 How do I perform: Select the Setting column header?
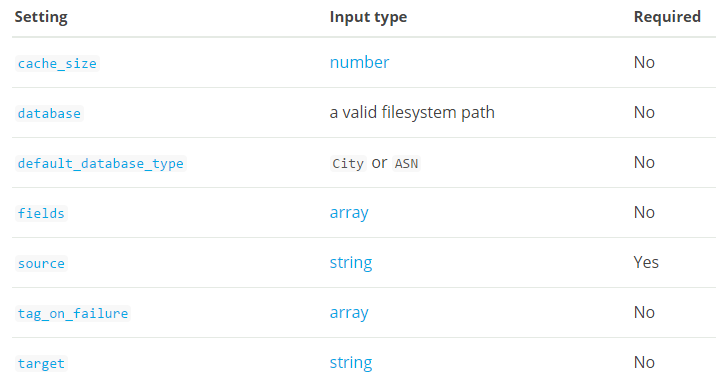tap(41, 17)
